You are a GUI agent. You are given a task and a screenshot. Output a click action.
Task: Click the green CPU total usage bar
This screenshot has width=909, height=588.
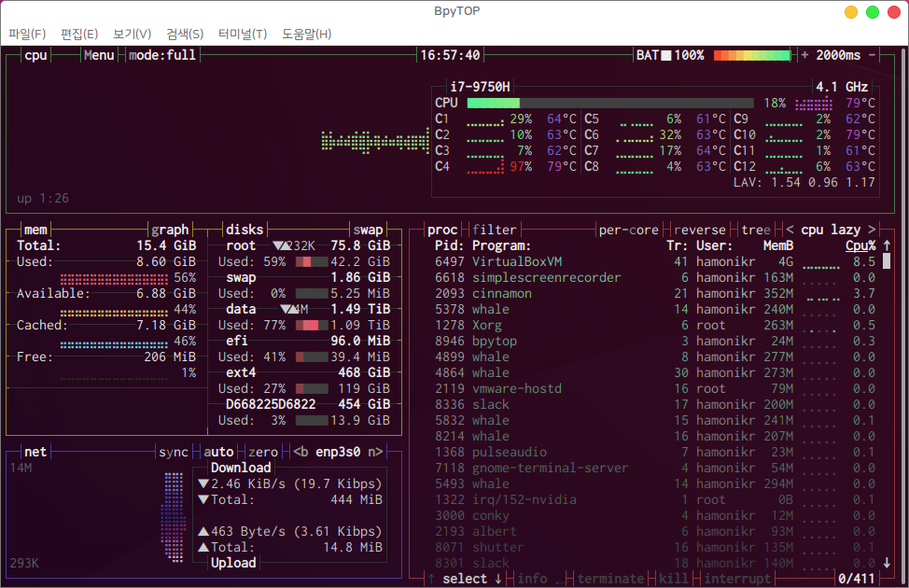608,103
